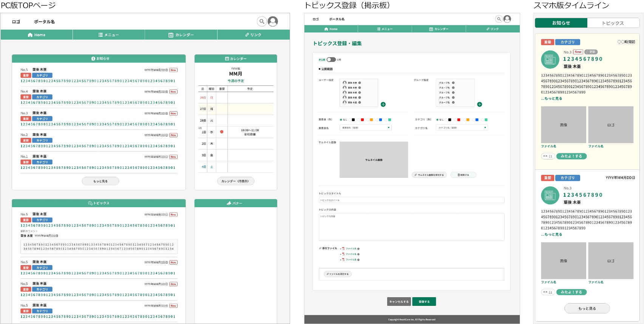Open the user avatar in トピックス登録 page header

click(507, 19)
